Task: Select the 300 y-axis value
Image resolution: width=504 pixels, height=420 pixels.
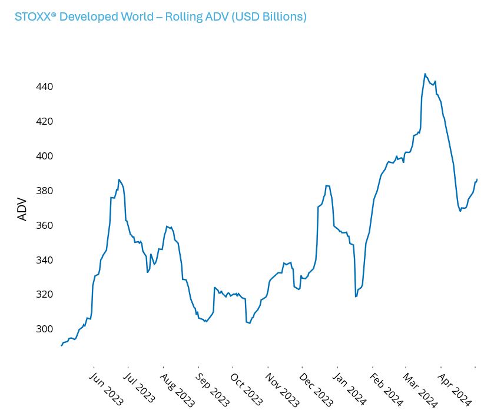Action: click(44, 329)
